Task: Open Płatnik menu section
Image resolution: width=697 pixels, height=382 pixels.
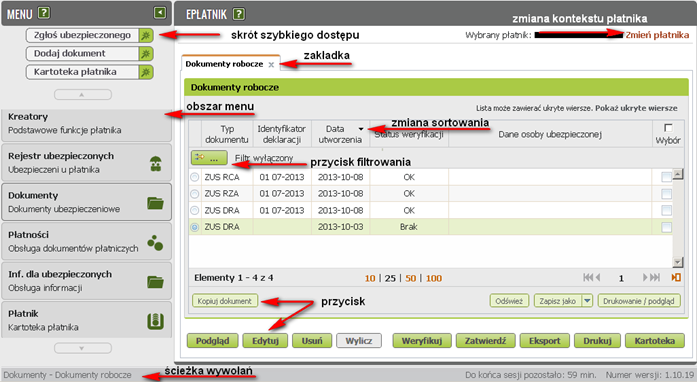Action: 86,320
